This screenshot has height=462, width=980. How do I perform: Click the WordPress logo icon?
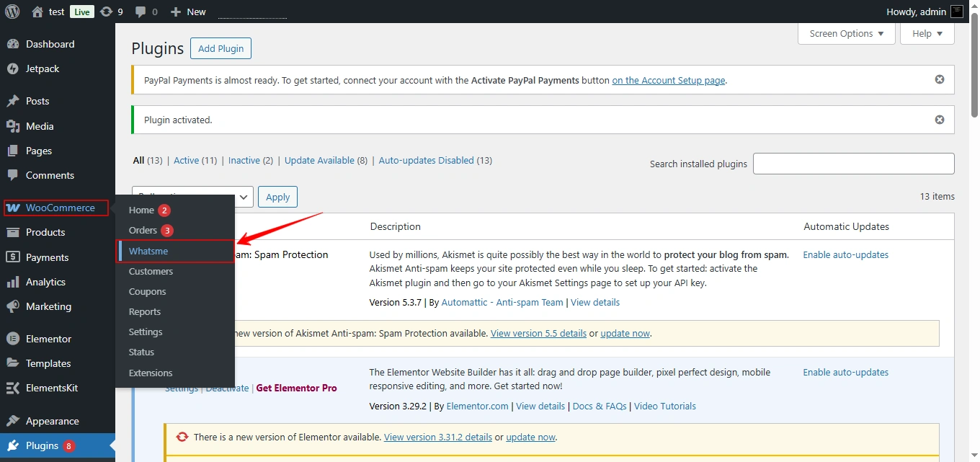pos(12,12)
